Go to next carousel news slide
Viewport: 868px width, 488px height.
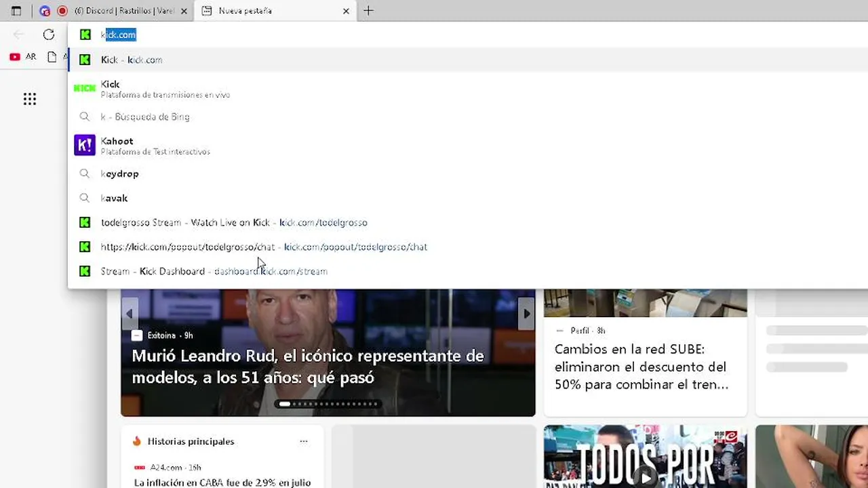pos(526,314)
